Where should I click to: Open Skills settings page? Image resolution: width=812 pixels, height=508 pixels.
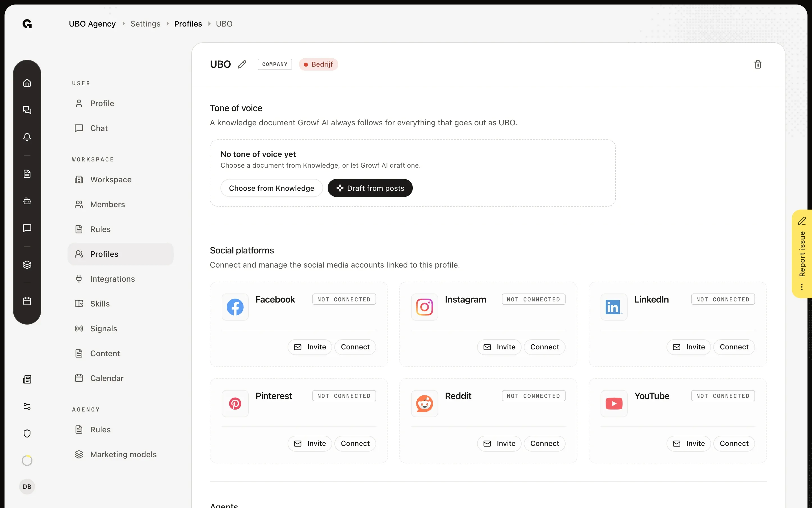coord(120,304)
